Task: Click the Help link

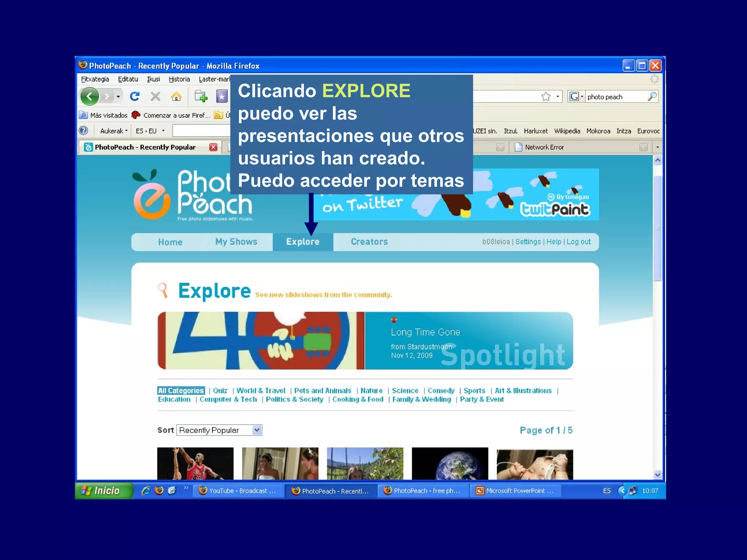Action: 554,242
